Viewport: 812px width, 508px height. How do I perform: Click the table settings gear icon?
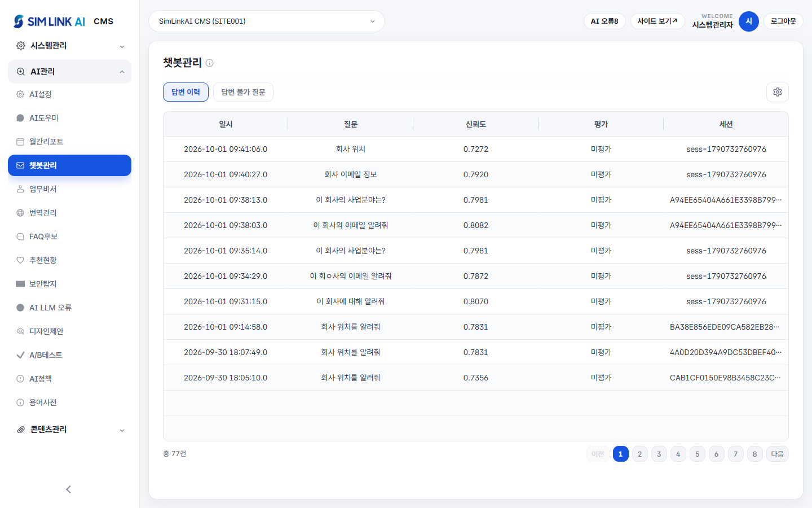[x=778, y=92]
